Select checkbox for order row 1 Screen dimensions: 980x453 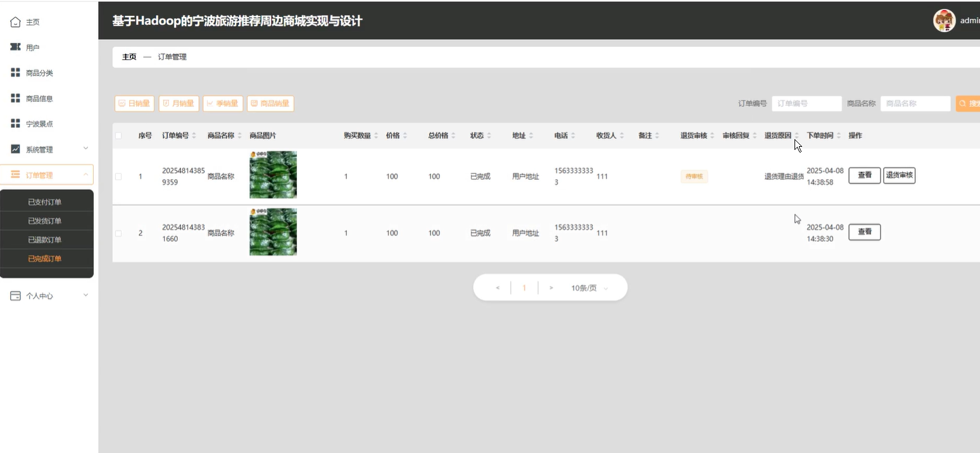118,177
